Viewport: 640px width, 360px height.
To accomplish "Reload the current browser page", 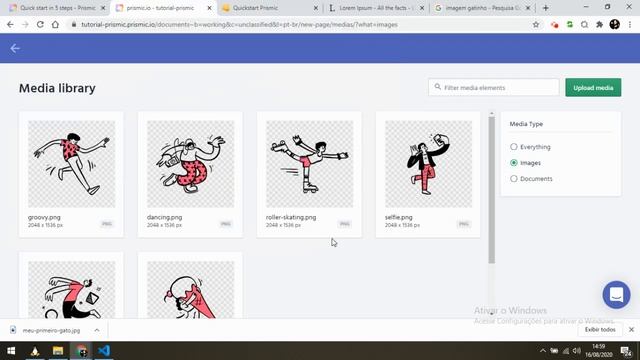I will 40,24.
